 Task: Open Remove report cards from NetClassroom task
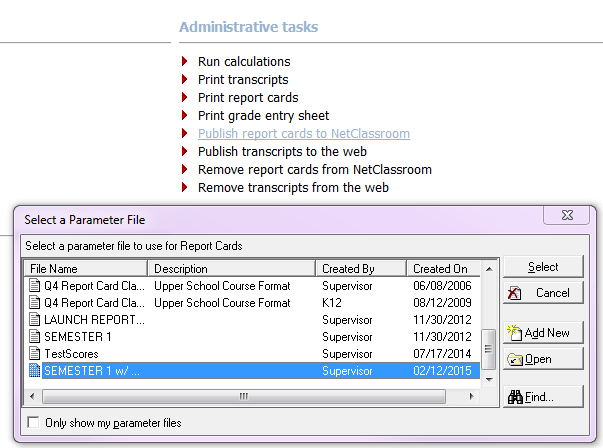(x=315, y=170)
